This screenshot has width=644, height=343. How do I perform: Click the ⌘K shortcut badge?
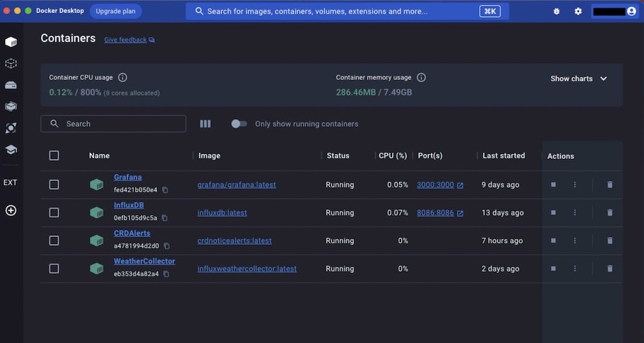490,11
